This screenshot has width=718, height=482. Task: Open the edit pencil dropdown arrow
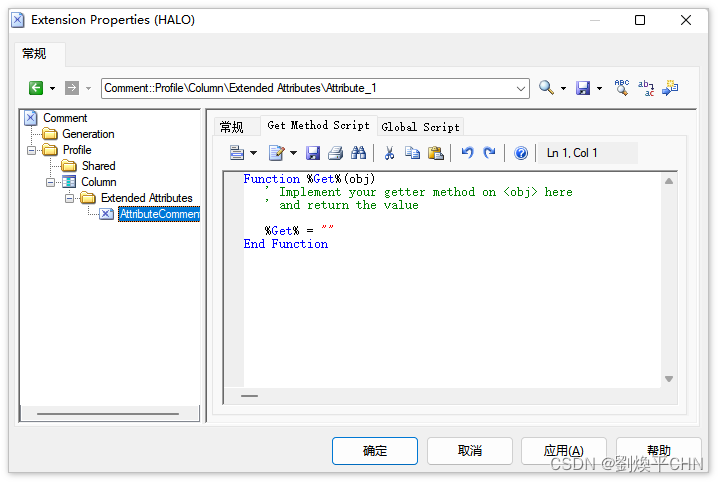pos(294,153)
